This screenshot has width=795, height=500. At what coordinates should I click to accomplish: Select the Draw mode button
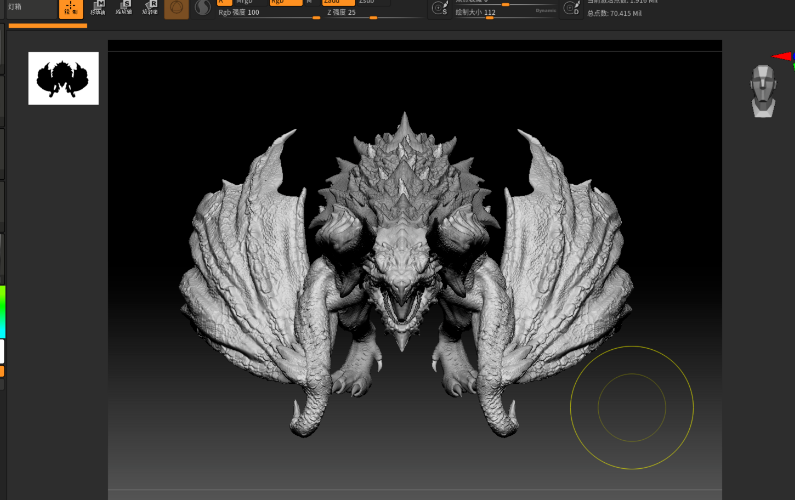[71, 9]
